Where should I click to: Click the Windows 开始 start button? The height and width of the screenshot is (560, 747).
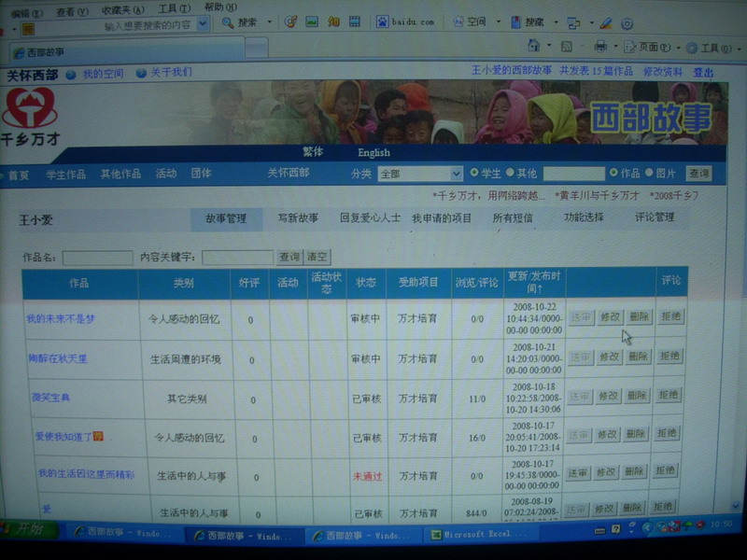[30, 529]
